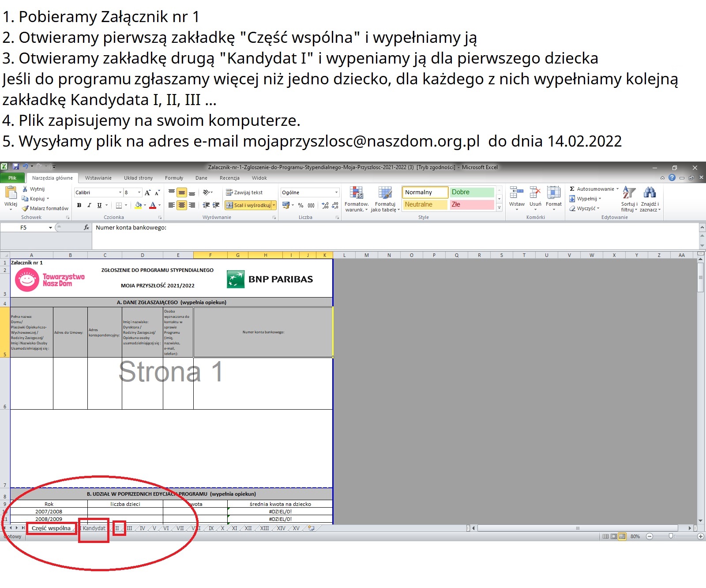
Task: Apply the red font color A
Action: 153,205
